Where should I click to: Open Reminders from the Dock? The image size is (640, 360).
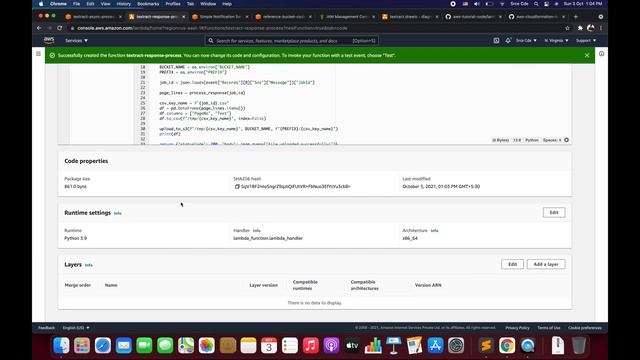click(x=290, y=345)
